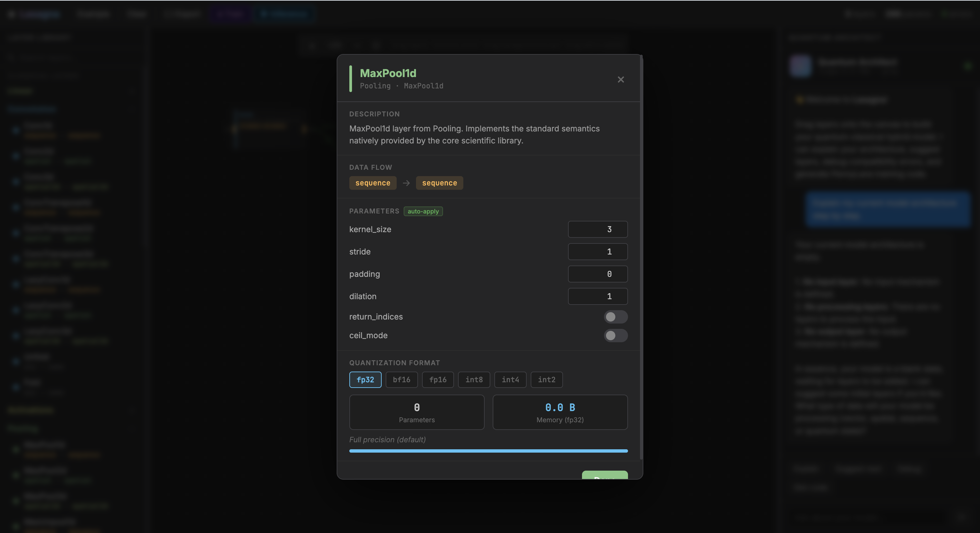980x533 pixels.
Task: Switch quantization to int8
Action: (474, 380)
